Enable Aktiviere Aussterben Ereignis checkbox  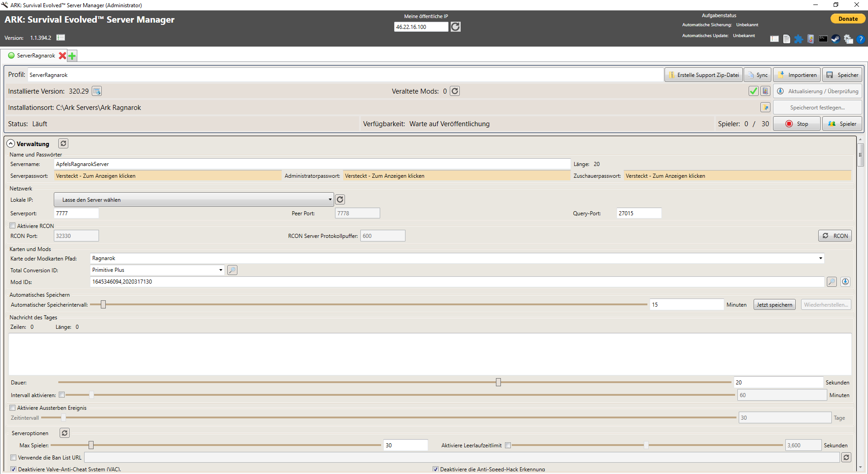pos(13,408)
